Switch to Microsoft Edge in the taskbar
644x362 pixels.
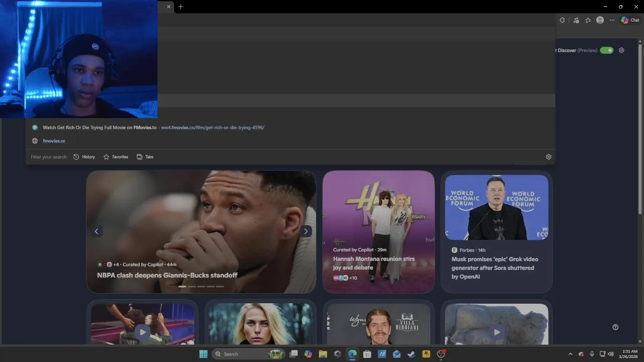(x=352, y=354)
